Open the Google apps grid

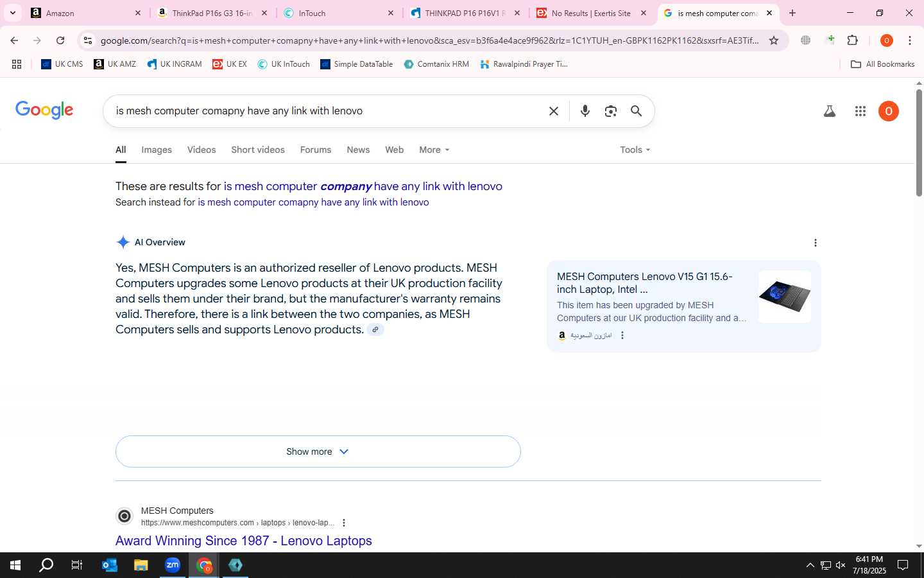(x=860, y=111)
